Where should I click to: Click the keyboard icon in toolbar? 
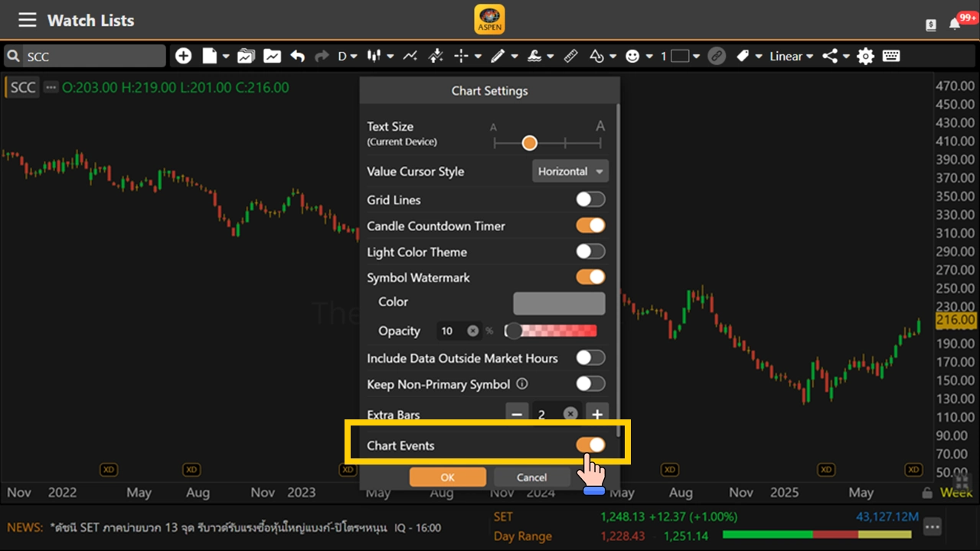pyautogui.click(x=890, y=56)
